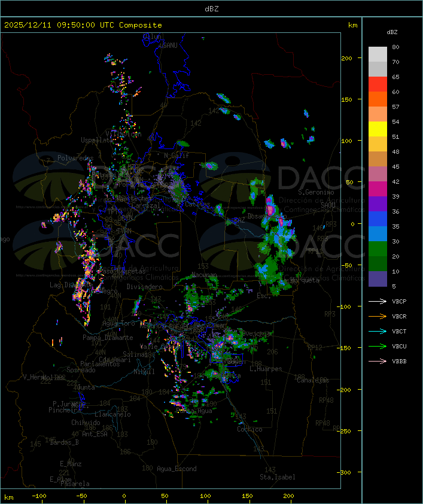
Task: Click the N_Calif place label
Action: click(176, 155)
